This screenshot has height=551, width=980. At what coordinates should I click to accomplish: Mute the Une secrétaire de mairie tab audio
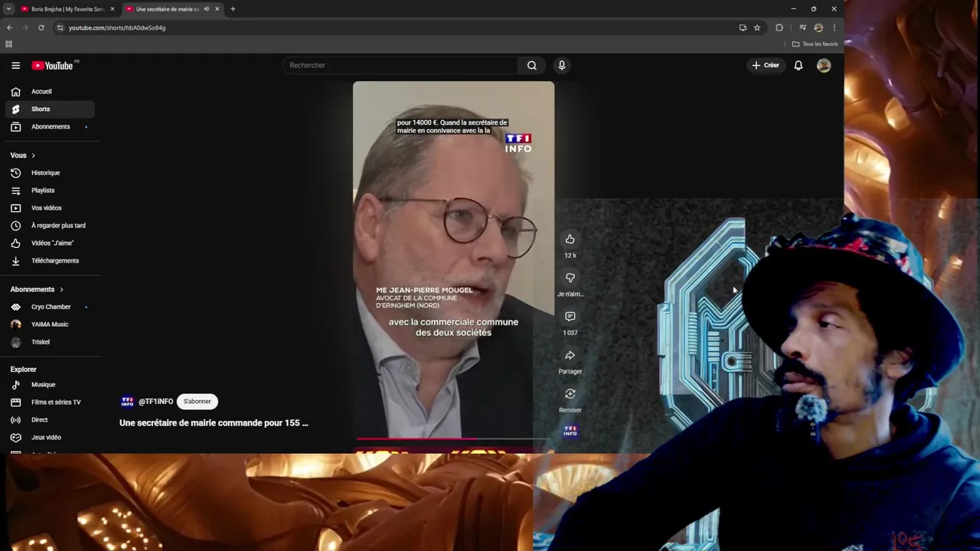206,9
